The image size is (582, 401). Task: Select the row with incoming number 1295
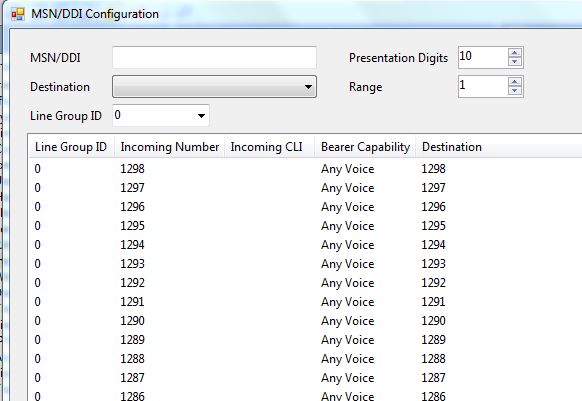click(305, 226)
